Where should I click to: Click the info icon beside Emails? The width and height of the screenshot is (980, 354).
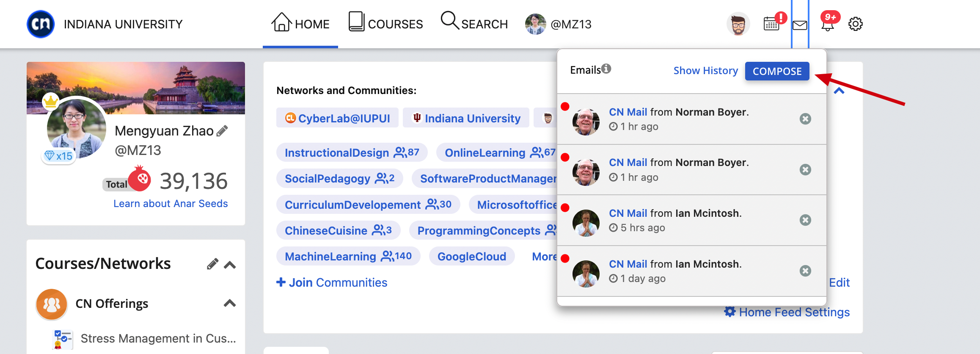606,69
